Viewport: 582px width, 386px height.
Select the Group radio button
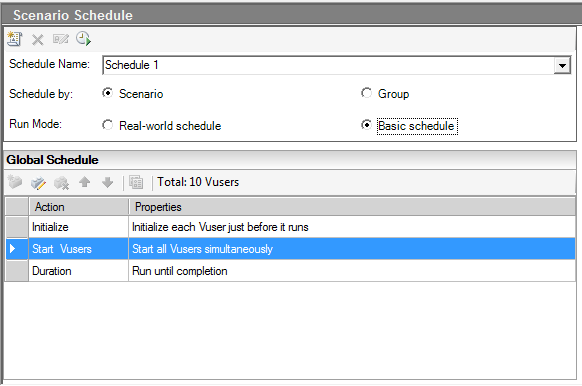[x=366, y=93]
